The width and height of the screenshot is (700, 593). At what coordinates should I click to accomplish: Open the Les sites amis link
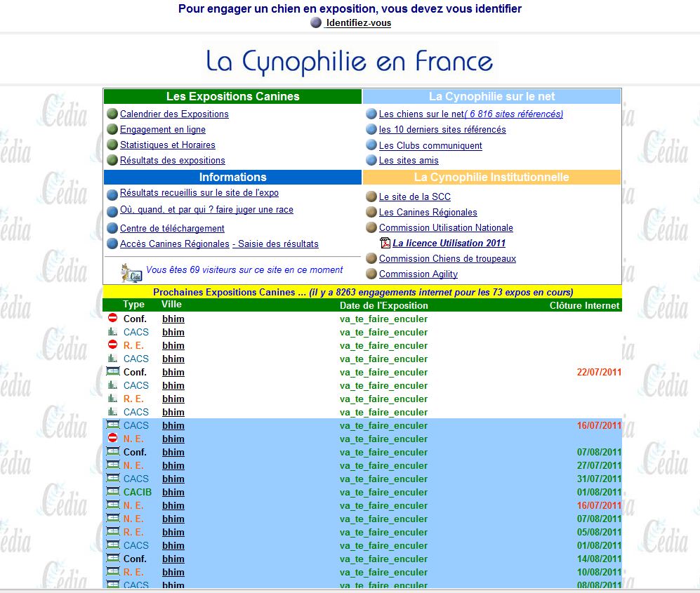click(409, 160)
